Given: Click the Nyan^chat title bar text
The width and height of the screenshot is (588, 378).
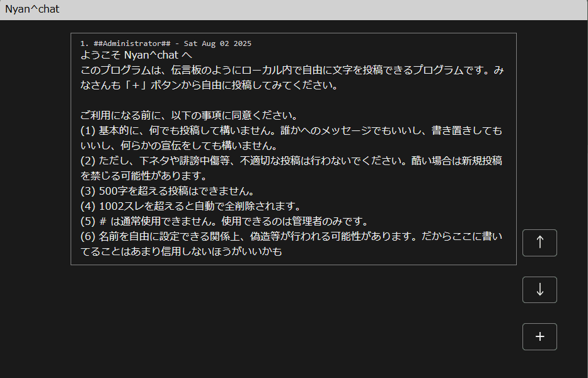Looking at the screenshot, I should [x=33, y=9].
